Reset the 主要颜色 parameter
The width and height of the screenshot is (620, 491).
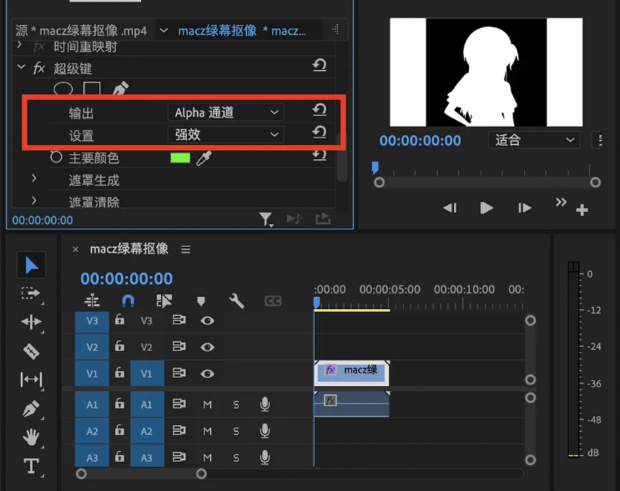319,155
